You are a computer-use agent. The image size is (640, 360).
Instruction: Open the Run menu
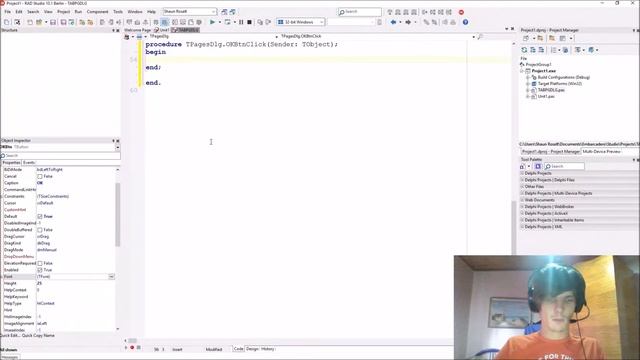click(x=78, y=12)
